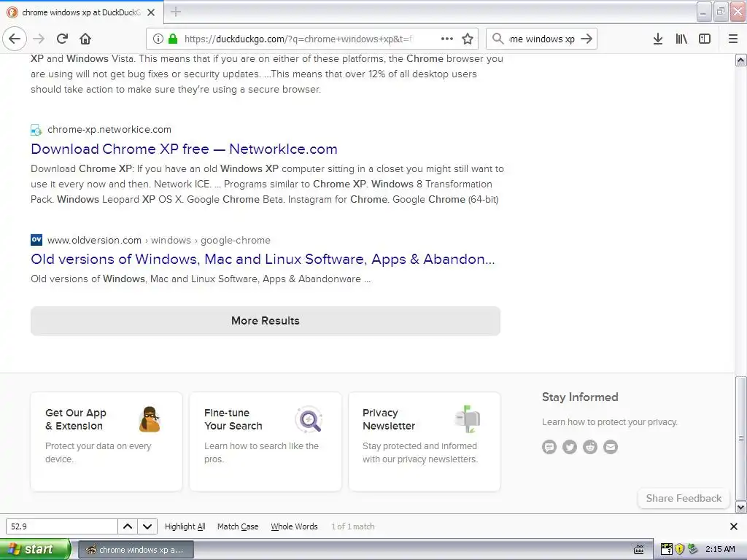Open the Firefox hamburger menu
This screenshot has width=747, height=560.
[733, 39]
